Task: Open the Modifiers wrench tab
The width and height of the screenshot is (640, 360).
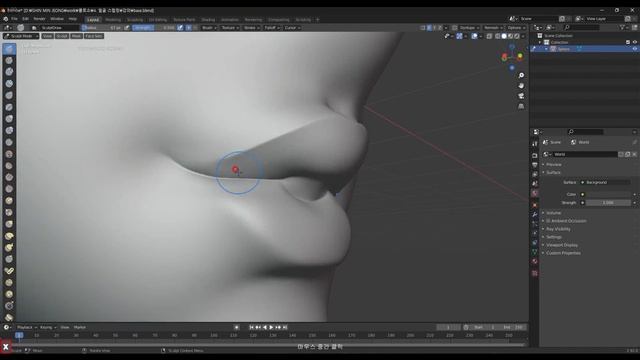Action: [x=535, y=215]
